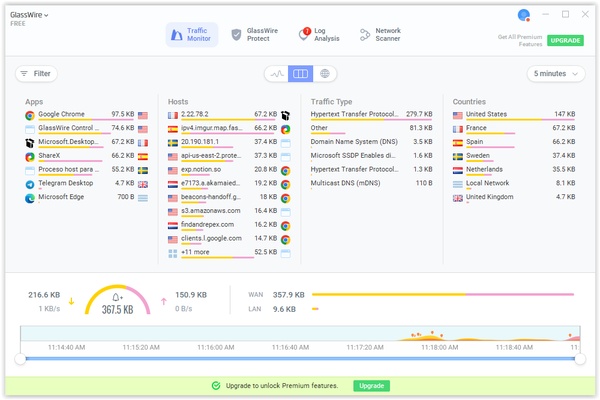Image resolution: width=600 pixels, height=400 pixels.
Task: Select beacons-handoff.g host row
Action: [x=229, y=198]
